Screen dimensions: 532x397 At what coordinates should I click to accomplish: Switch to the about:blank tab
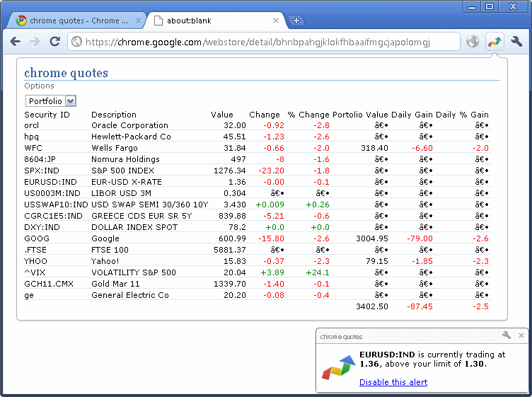click(x=217, y=21)
